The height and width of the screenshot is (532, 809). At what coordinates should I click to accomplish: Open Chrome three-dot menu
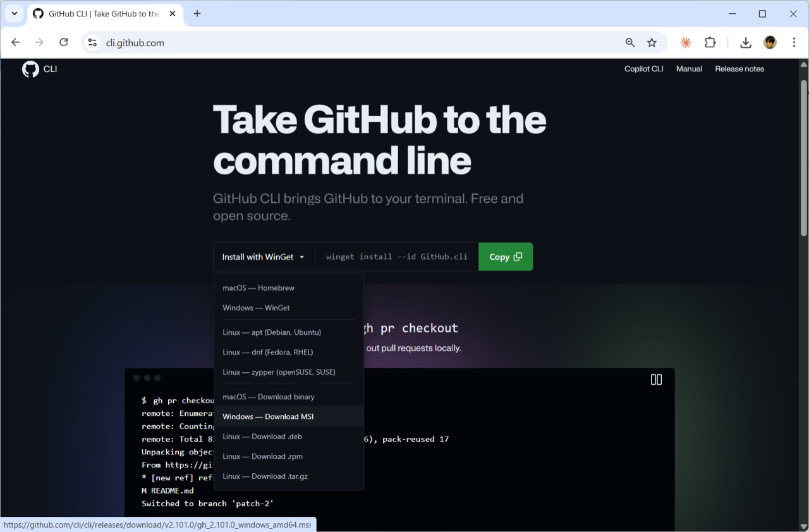pyautogui.click(x=794, y=42)
